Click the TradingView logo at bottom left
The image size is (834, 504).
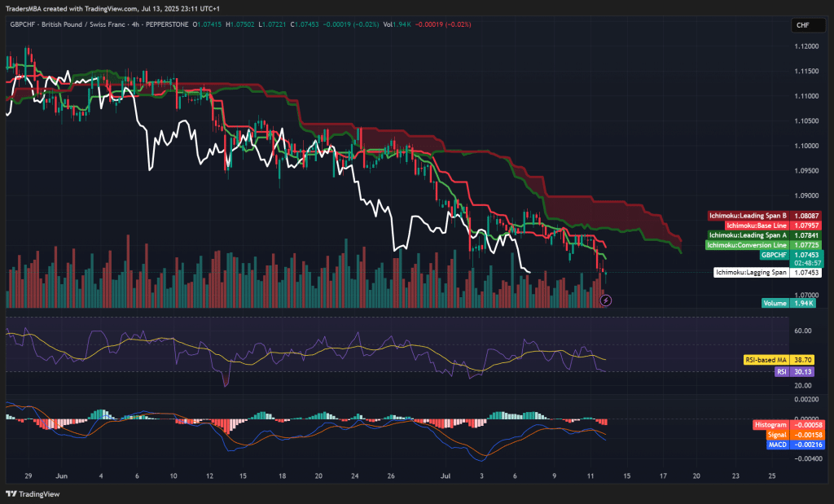point(33,492)
